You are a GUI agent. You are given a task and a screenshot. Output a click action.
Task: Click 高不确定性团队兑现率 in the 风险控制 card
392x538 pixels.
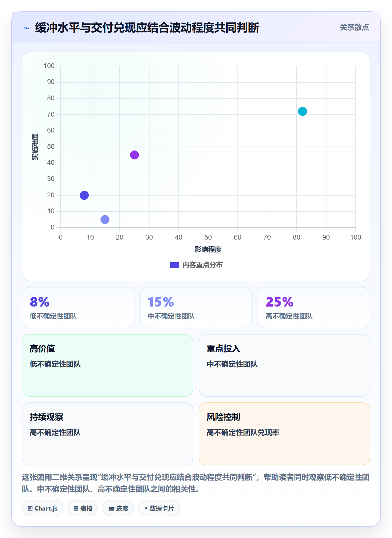coord(243,432)
